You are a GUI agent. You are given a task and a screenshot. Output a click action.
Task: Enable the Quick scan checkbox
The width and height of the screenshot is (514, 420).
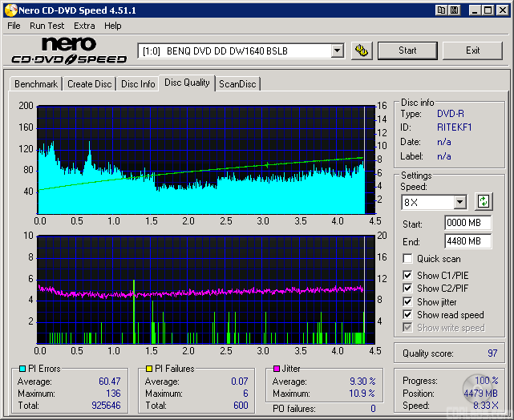pos(407,259)
